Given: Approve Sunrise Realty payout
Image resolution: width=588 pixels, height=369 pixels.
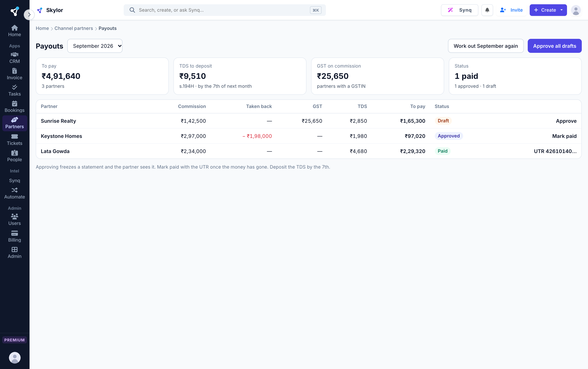Looking at the screenshot, I should 566,121.
